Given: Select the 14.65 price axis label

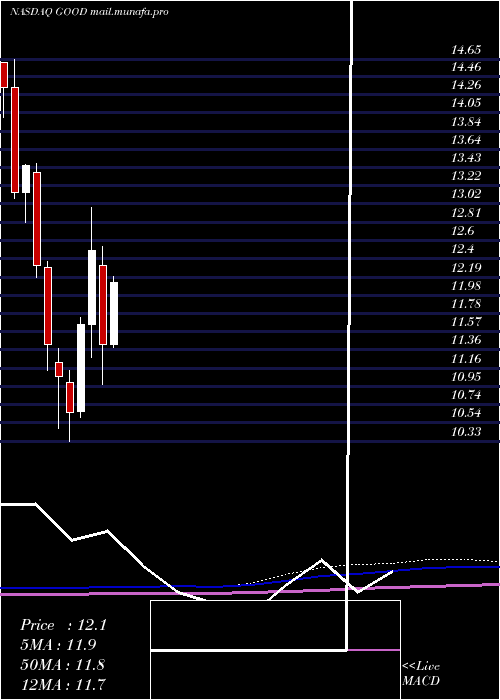Looking at the screenshot, I should pos(466,50).
